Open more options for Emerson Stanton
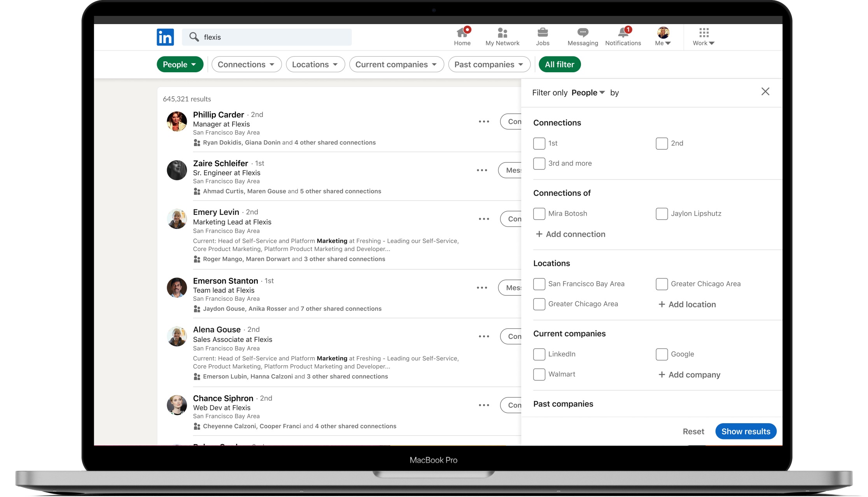The width and height of the screenshot is (868, 497). coord(482,288)
